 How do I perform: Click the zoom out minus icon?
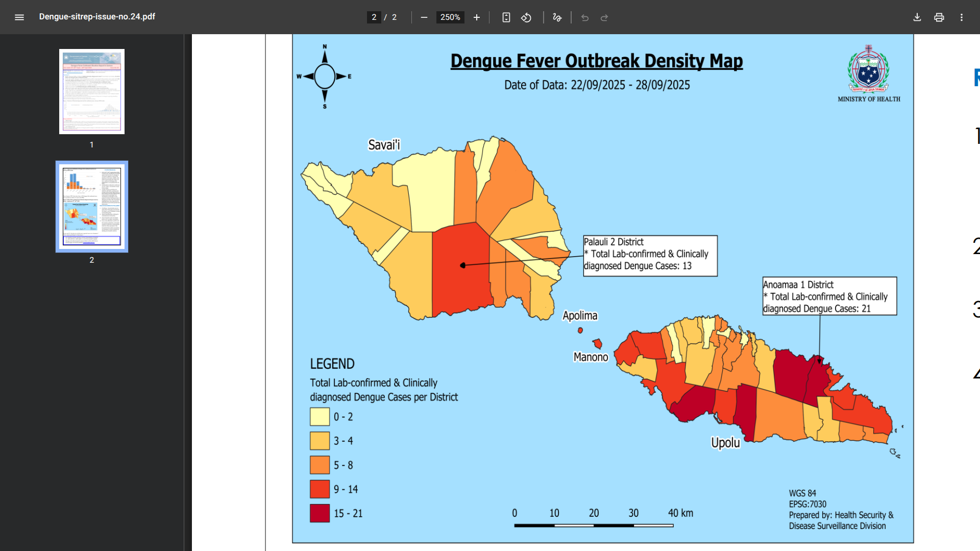[x=424, y=17]
